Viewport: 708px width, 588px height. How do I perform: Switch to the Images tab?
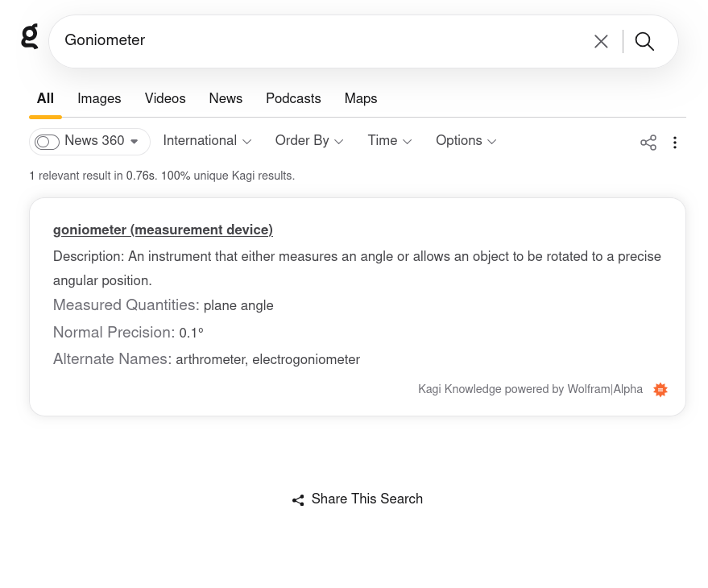point(99,98)
